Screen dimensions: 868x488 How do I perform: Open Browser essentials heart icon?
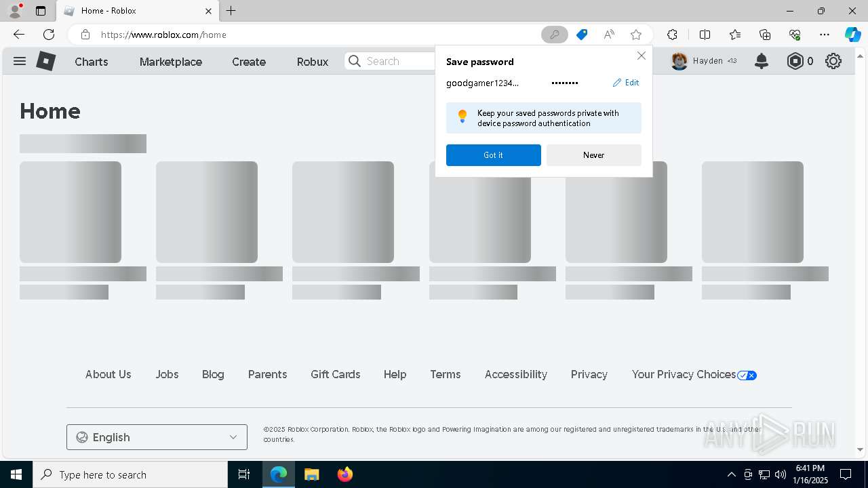[x=795, y=35]
